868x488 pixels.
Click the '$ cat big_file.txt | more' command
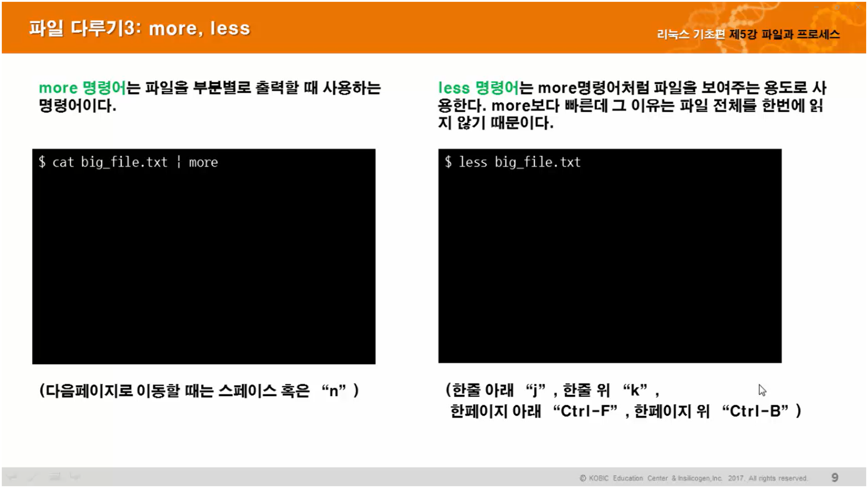(x=128, y=163)
